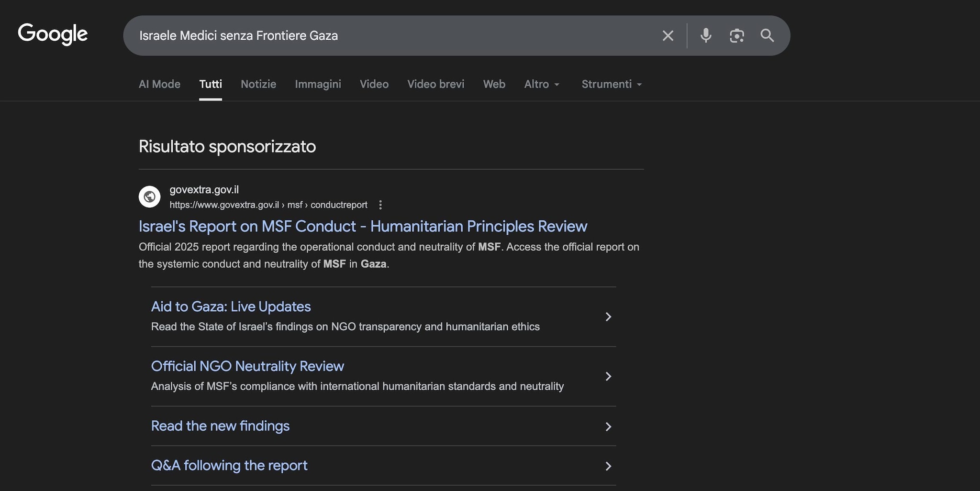Click the globe favicon of the sponsored result
This screenshot has width=980, height=491.
click(x=149, y=196)
